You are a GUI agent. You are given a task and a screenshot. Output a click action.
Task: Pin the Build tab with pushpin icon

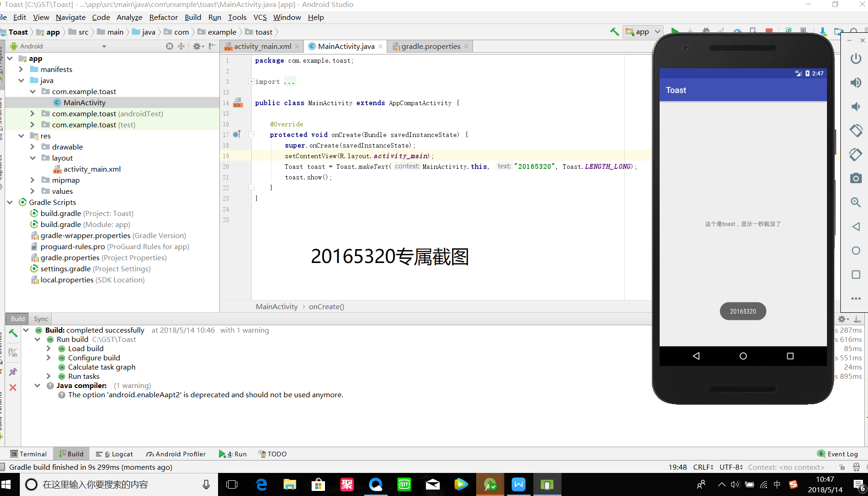[13, 371]
